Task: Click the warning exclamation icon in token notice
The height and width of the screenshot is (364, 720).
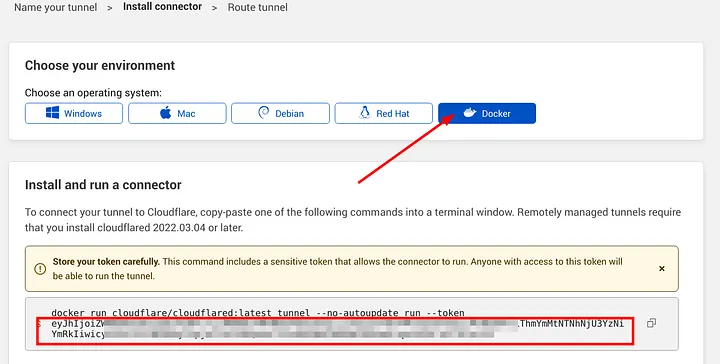Action: pos(40,269)
